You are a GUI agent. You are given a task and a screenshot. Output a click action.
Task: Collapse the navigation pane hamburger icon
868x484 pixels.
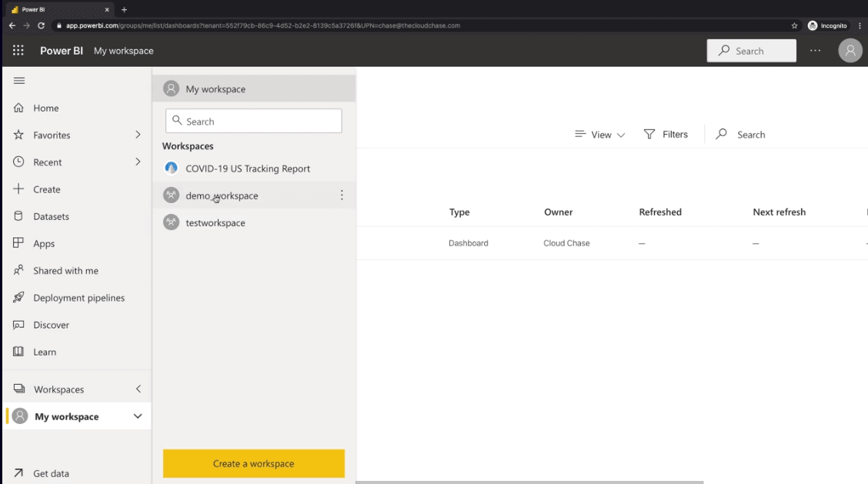tap(19, 81)
